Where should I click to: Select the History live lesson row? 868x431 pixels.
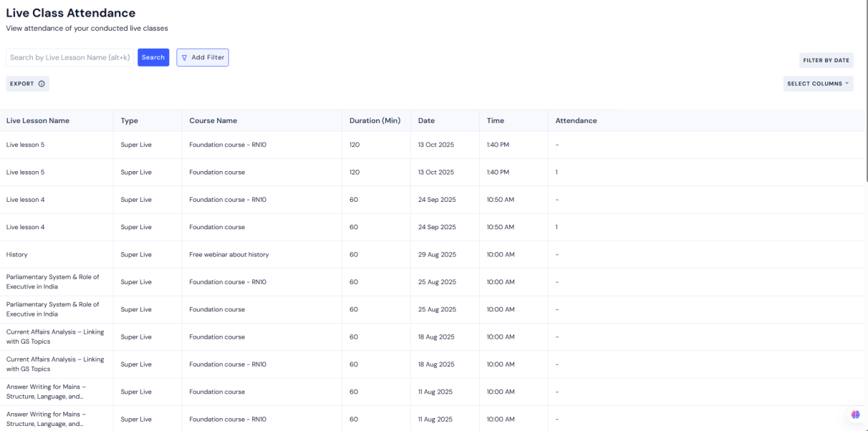[17, 255]
